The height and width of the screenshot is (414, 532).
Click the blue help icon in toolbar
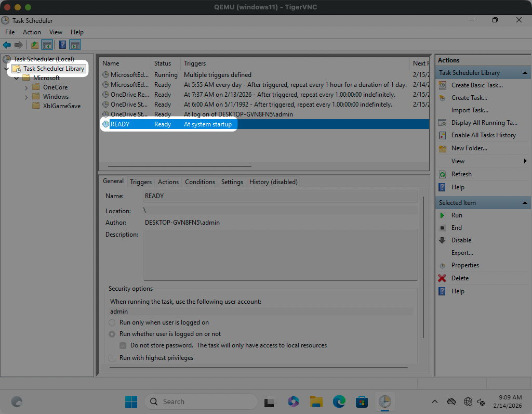62,45
